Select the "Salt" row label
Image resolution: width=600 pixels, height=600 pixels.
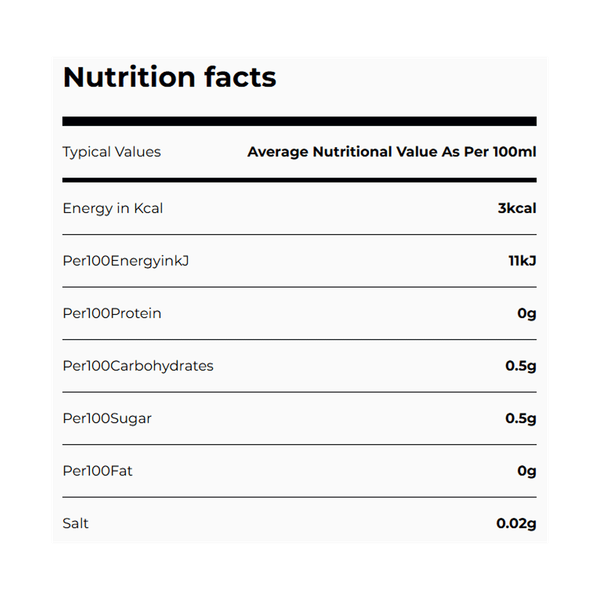click(77, 523)
